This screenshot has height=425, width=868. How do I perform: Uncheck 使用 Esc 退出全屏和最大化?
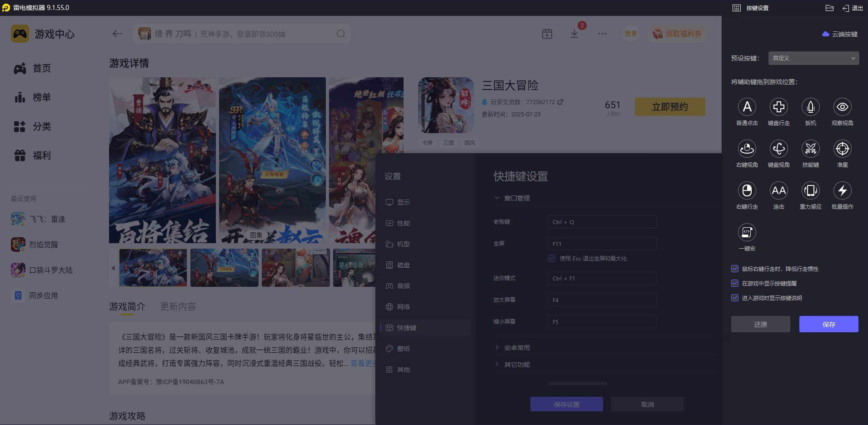(x=552, y=258)
